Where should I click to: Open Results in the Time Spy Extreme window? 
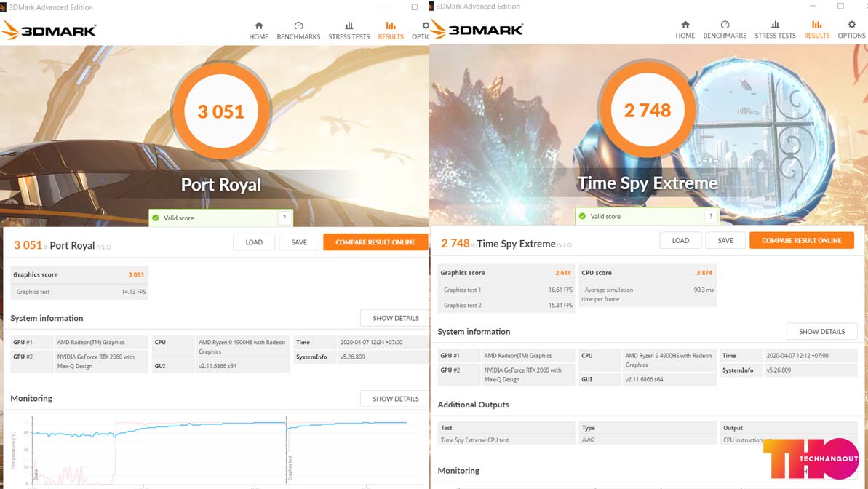817,30
